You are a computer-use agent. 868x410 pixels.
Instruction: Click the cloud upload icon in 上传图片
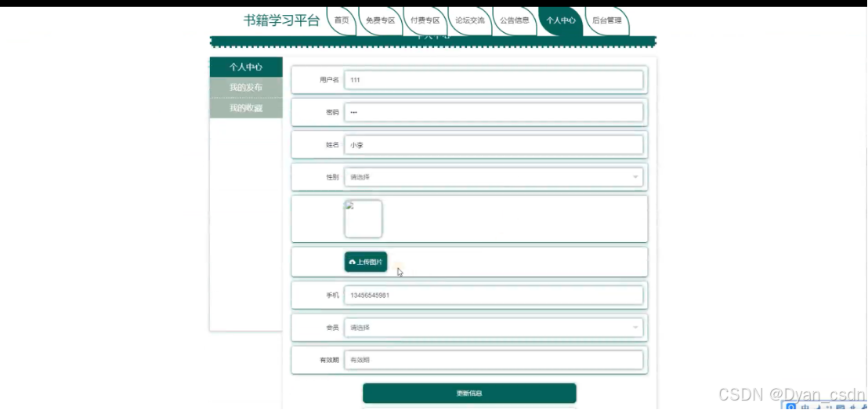click(353, 262)
